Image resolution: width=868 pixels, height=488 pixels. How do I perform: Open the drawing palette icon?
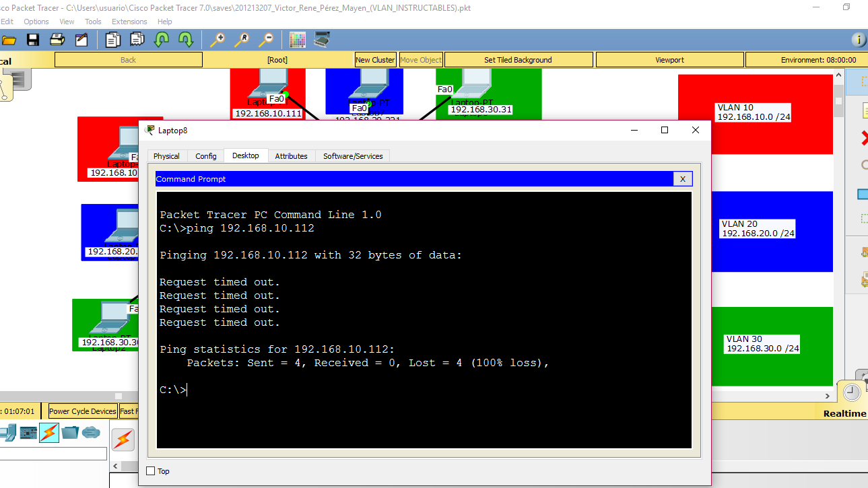pyautogui.click(x=298, y=40)
